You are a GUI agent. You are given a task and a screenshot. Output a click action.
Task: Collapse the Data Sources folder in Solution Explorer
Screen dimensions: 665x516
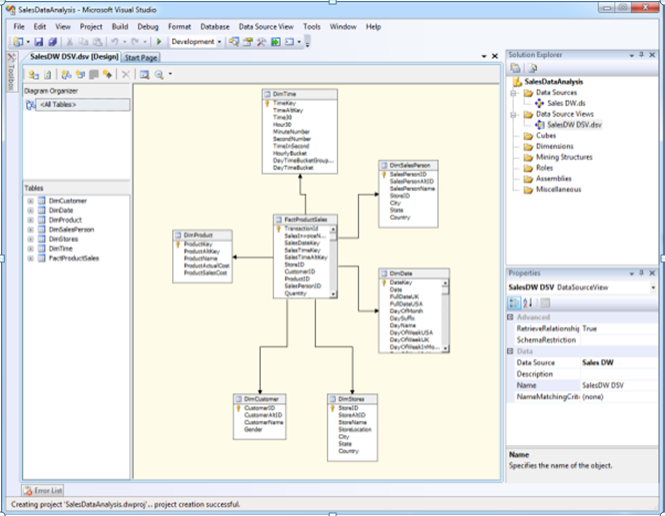(513, 93)
